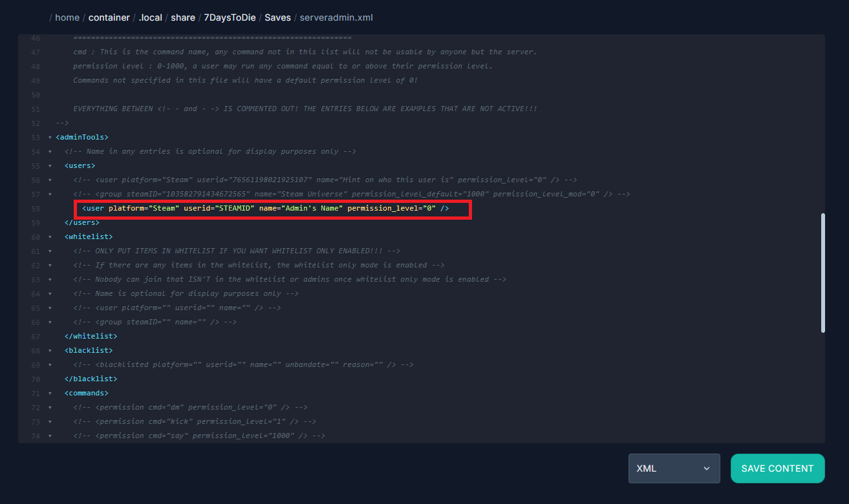Place cursor on STEAMID userid value
Screen dimensions: 849x504
pos(235,209)
